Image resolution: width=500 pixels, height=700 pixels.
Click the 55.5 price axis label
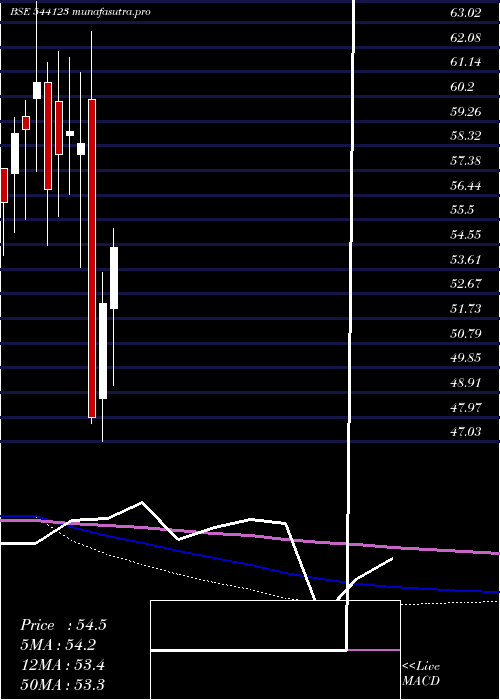(462, 210)
